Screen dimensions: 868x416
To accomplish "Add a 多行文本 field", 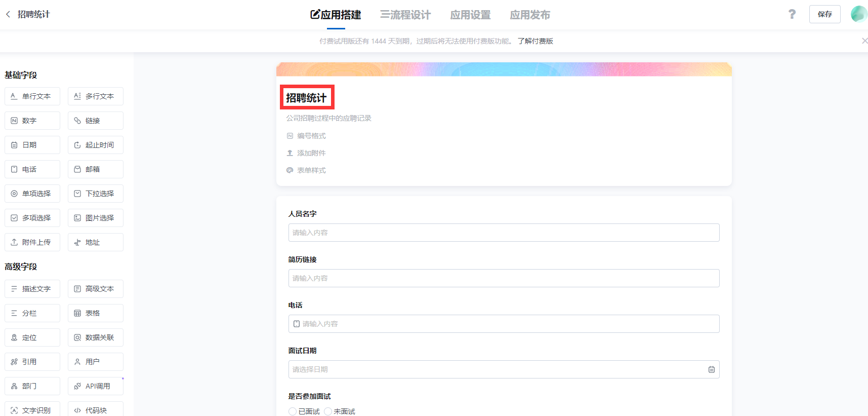I will (x=96, y=96).
